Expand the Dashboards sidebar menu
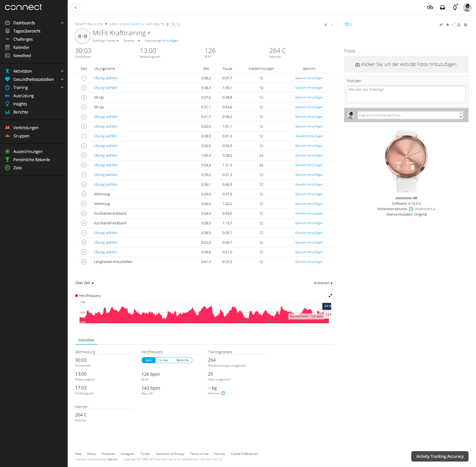476x467 pixels. [x=62, y=23]
